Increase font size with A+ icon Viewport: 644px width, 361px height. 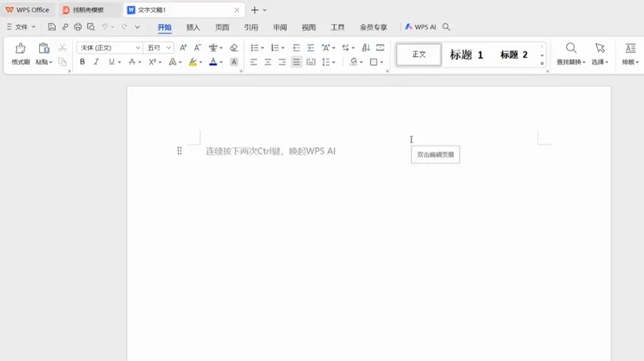(x=183, y=47)
